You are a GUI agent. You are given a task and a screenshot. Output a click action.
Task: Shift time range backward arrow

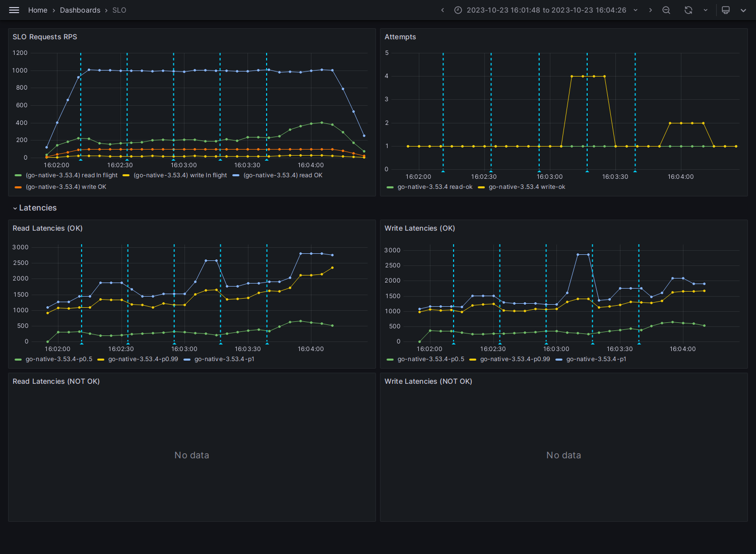click(x=443, y=10)
